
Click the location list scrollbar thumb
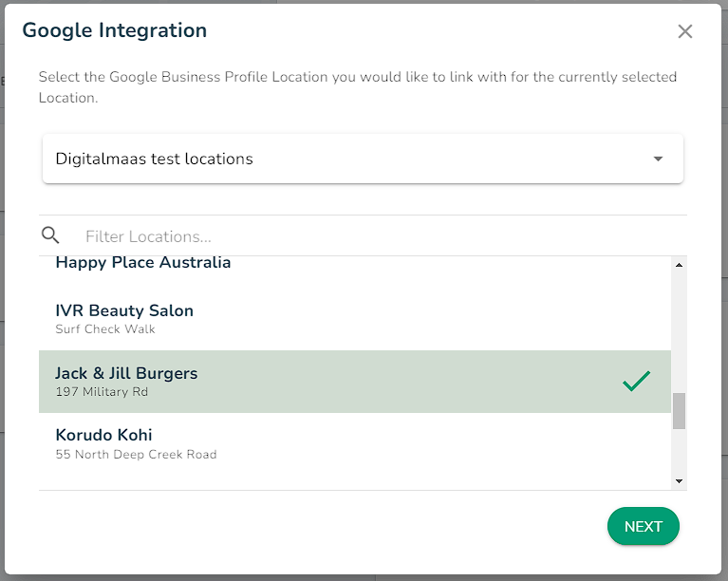(679, 411)
